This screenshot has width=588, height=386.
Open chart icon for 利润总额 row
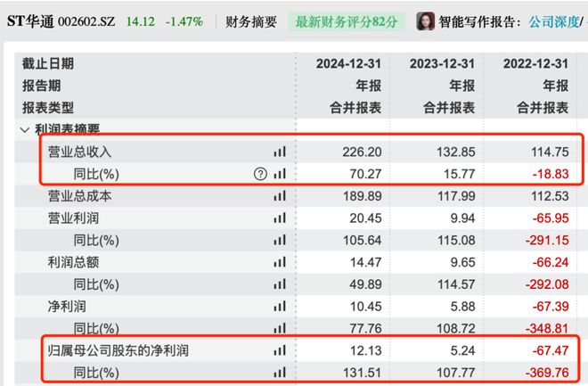click(x=280, y=262)
